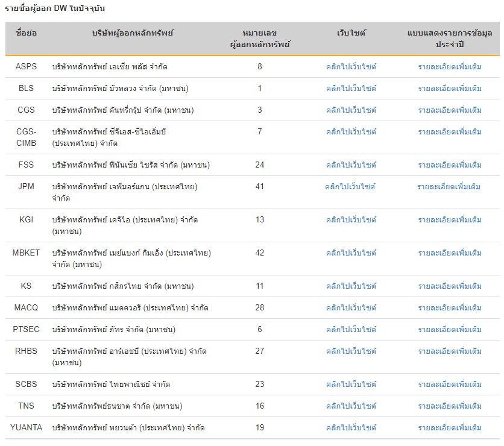This screenshot has height=446, width=504.
Task: View รายละเอียดเพิ่มเติม for YUANTA
Action: click(x=450, y=428)
